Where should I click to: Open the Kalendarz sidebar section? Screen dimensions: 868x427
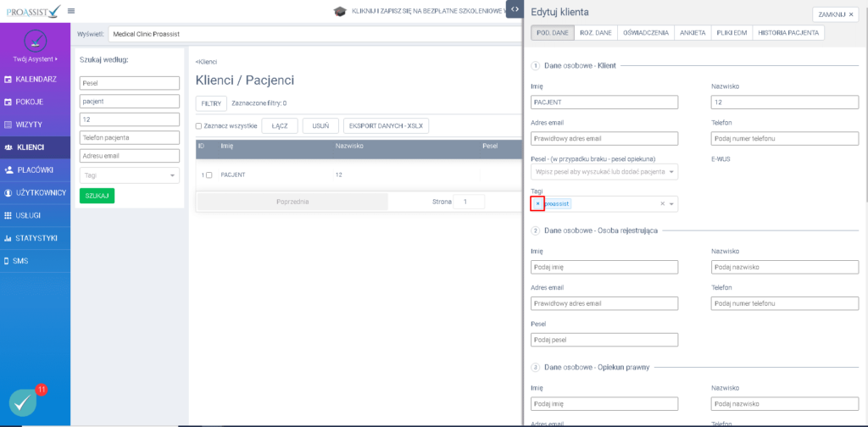(35, 79)
